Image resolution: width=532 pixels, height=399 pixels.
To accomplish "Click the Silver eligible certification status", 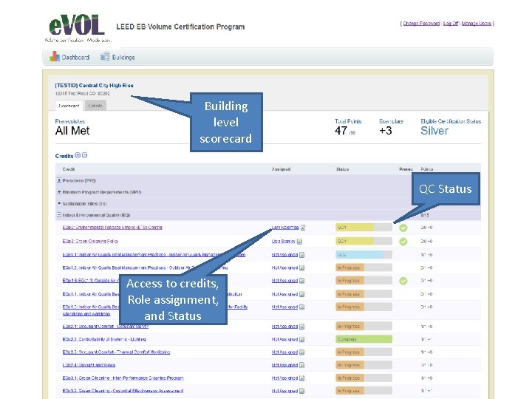I will point(434,131).
